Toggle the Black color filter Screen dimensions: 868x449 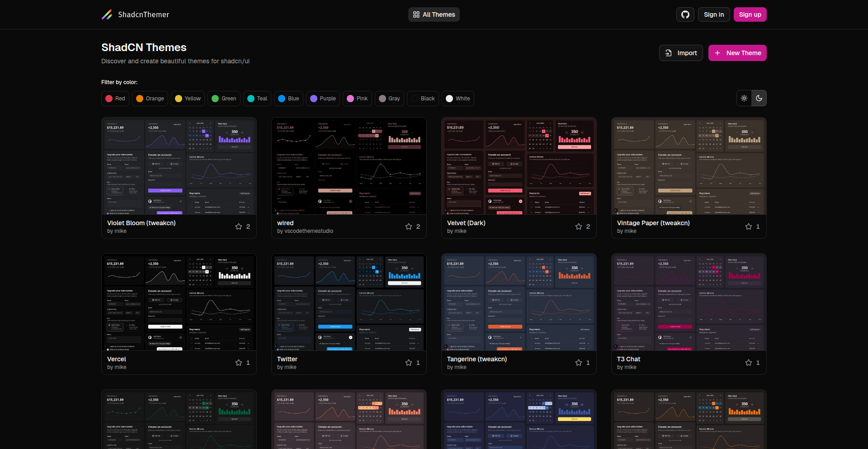[x=423, y=99]
